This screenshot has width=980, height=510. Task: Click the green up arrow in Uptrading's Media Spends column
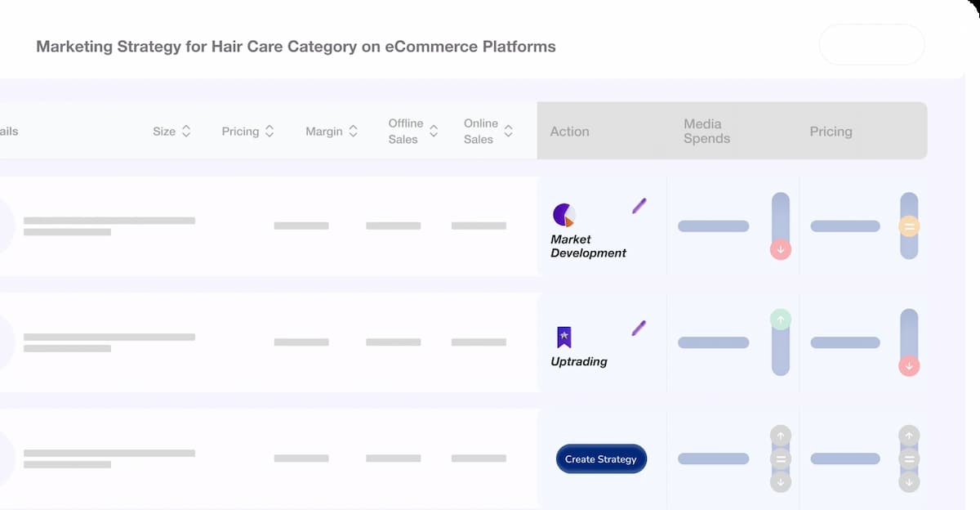coord(781,319)
